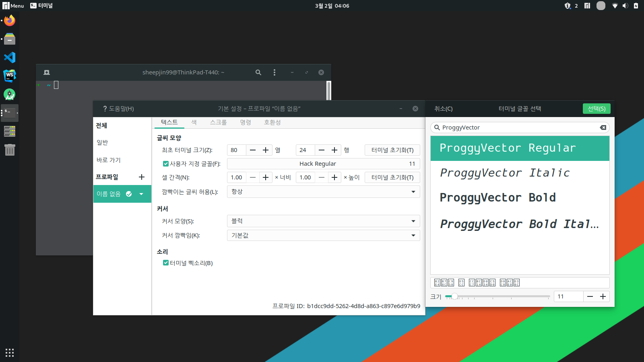
Task: Toggle the terminal bell checkbox
Action: (x=165, y=263)
